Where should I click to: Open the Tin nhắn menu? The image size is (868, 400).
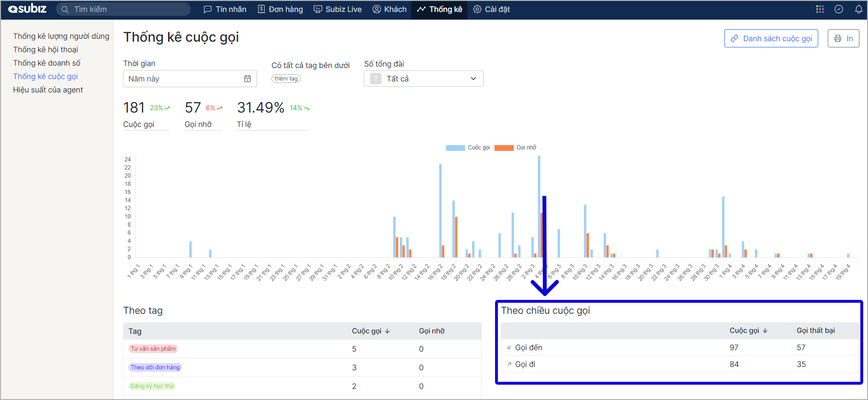225,9
